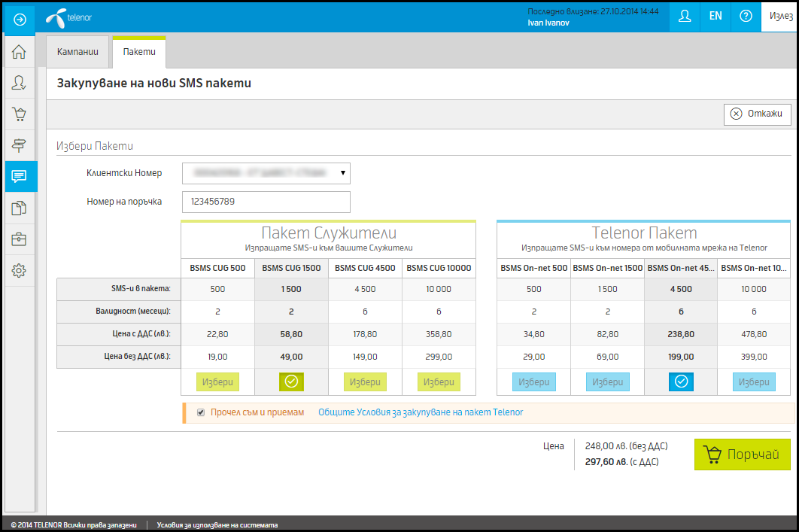Click the Telenor logo in the header

pyautogui.click(x=68, y=18)
